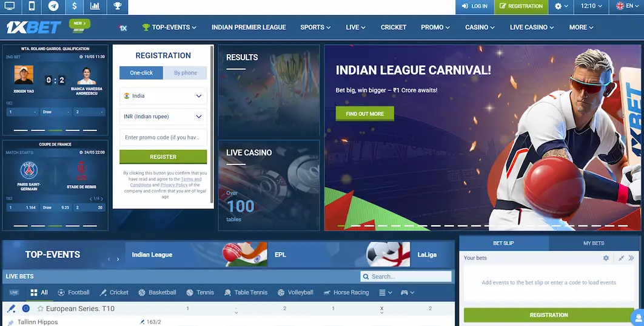
Task: Open the LIVE CASINO tile
Action: [269, 185]
